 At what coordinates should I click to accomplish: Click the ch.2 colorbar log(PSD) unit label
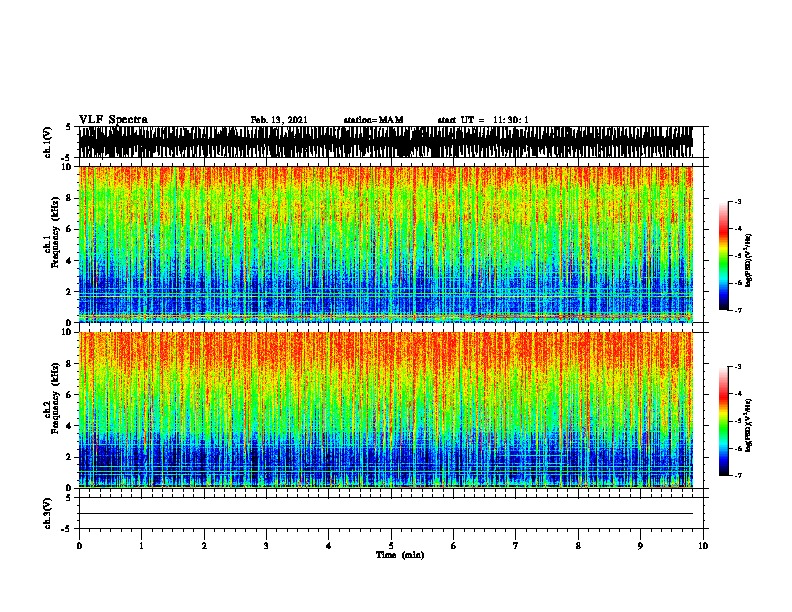point(750,426)
